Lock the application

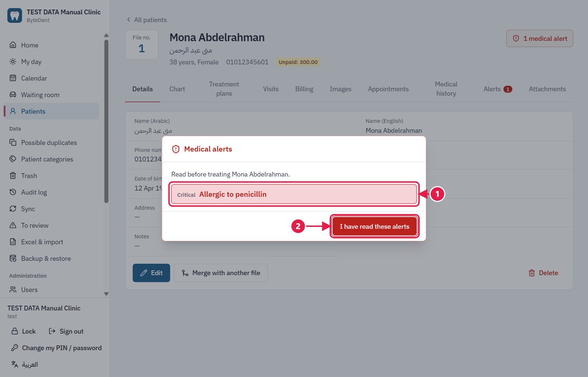click(24, 331)
